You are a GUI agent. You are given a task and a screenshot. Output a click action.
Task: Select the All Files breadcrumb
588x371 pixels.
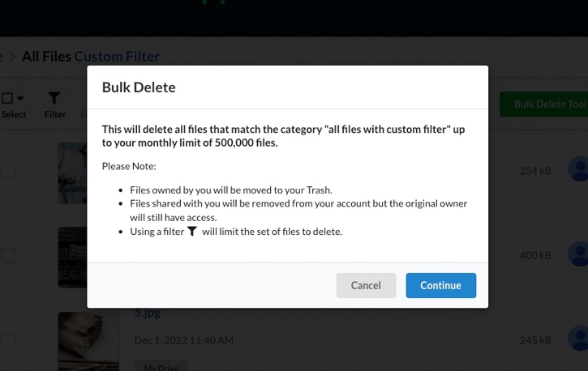pyautogui.click(x=46, y=57)
